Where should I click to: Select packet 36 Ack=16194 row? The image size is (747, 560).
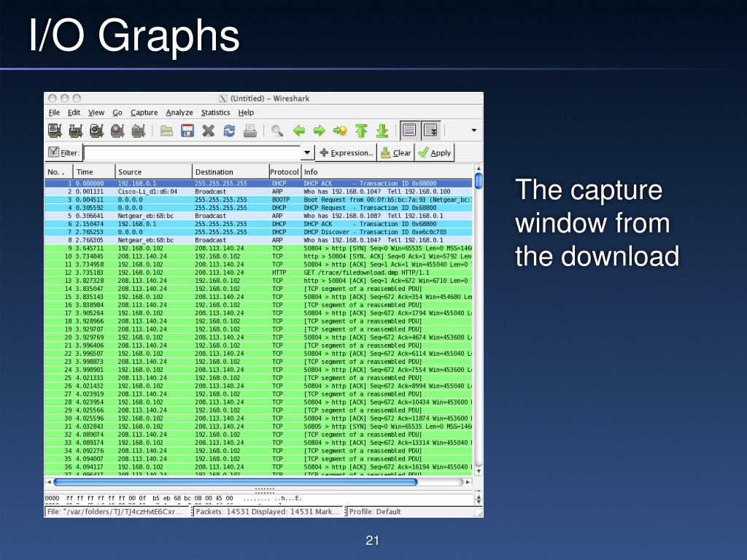pos(259,467)
